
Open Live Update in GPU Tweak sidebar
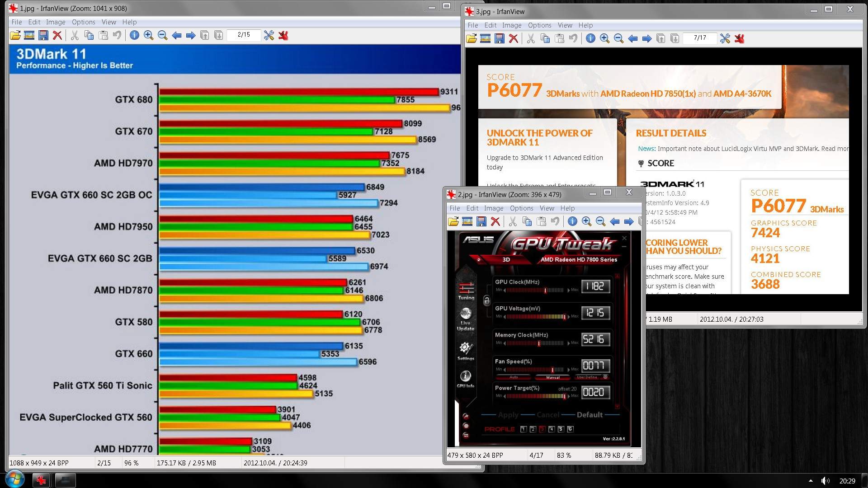pos(466,319)
